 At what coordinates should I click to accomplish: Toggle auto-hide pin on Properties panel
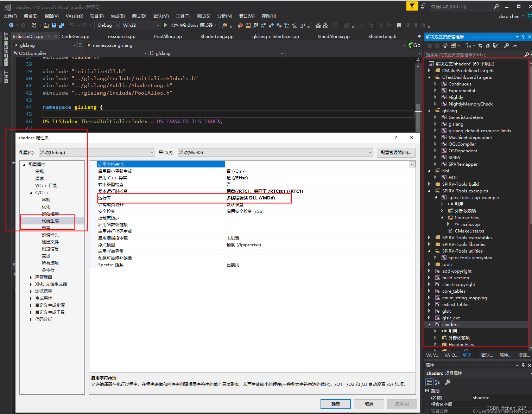pos(523,365)
